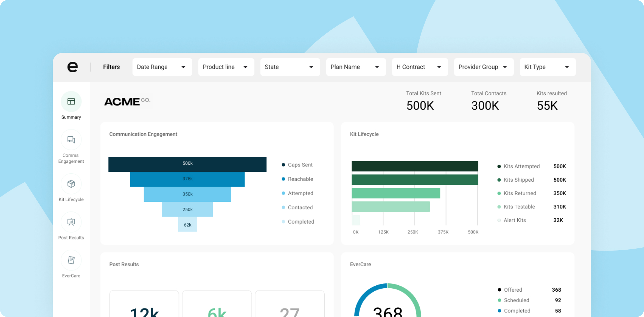
Task: Click the 62k Completed funnel bar
Action: click(x=187, y=224)
